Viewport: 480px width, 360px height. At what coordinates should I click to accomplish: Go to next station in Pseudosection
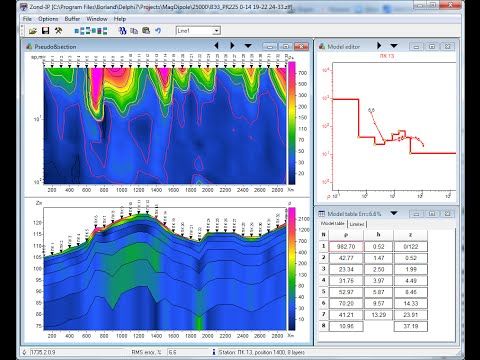232,46
